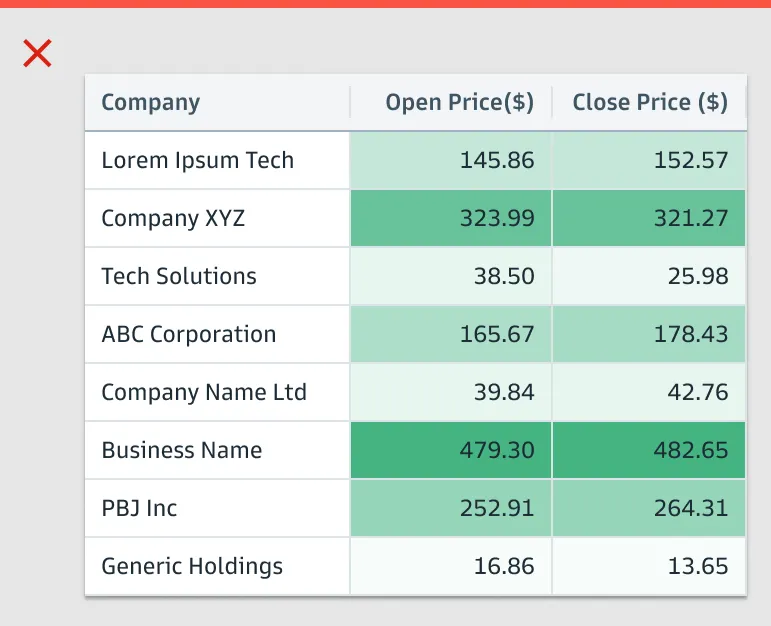Viewport: 771px width, 626px height.
Task: Select the Company Name Ltd cell
Action: click(204, 392)
